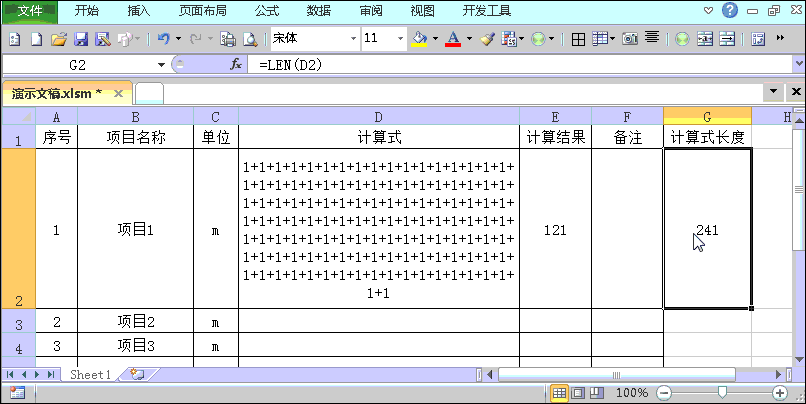Minimize the ribbon caret button

coord(708,10)
